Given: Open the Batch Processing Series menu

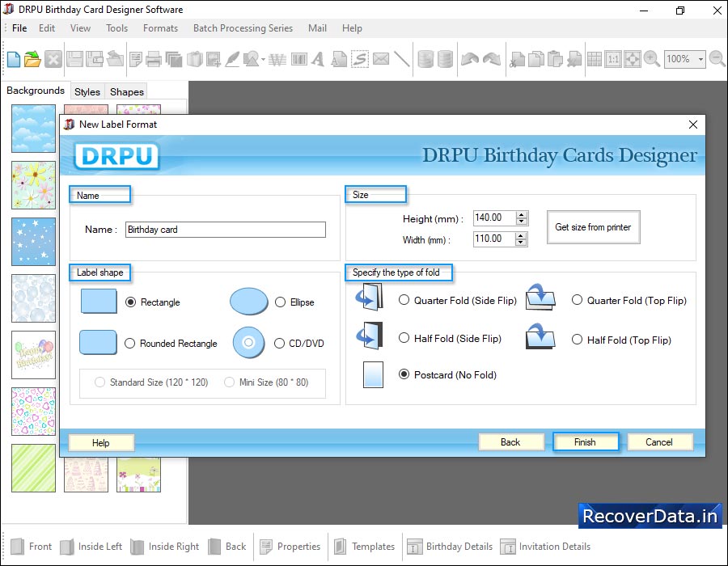Looking at the screenshot, I should click(243, 28).
